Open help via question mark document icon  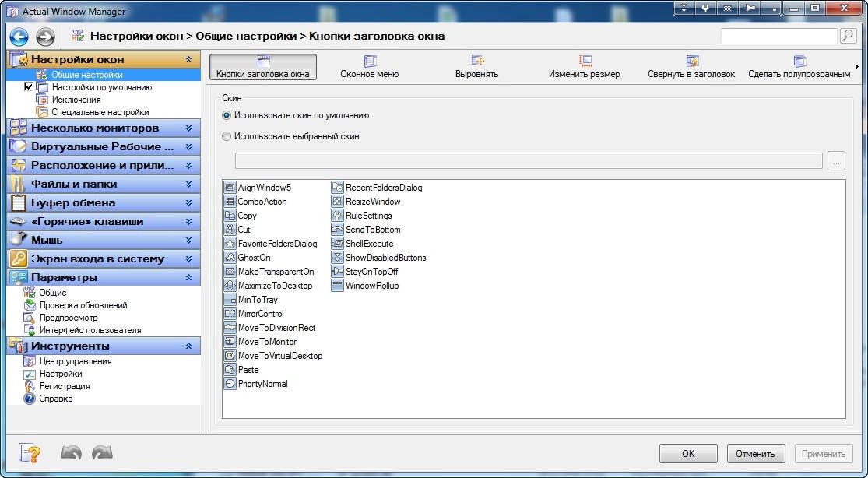(30, 452)
